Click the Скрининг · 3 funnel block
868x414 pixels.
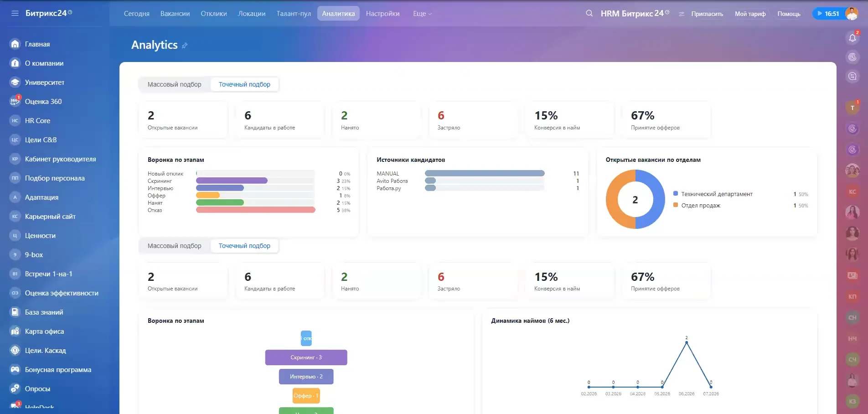point(306,357)
